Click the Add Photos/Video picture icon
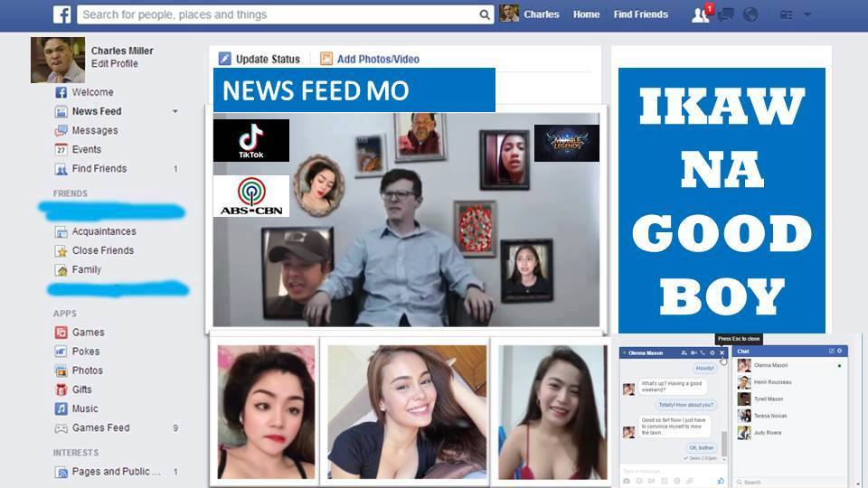868x488 pixels. (326, 59)
